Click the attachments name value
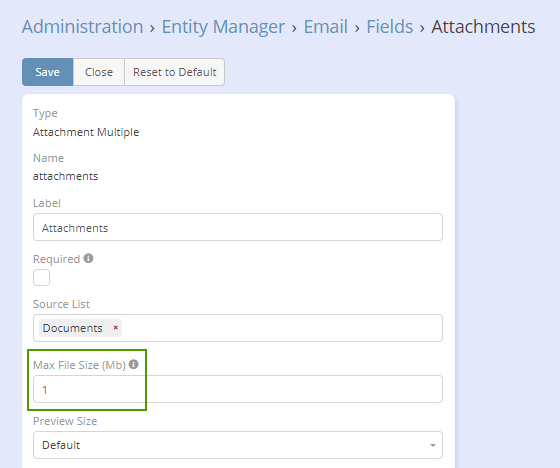This screenshot has height=468, width=560. (65, 176)
